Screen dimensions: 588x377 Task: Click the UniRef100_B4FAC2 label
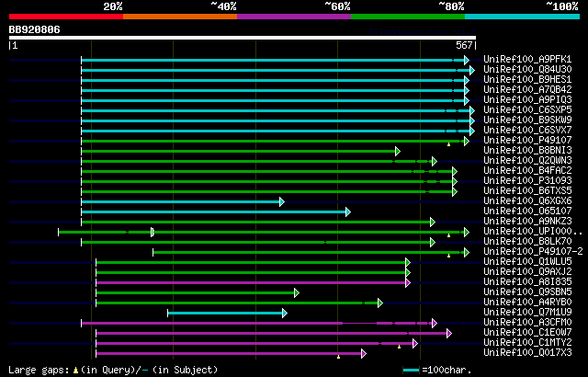527,171
